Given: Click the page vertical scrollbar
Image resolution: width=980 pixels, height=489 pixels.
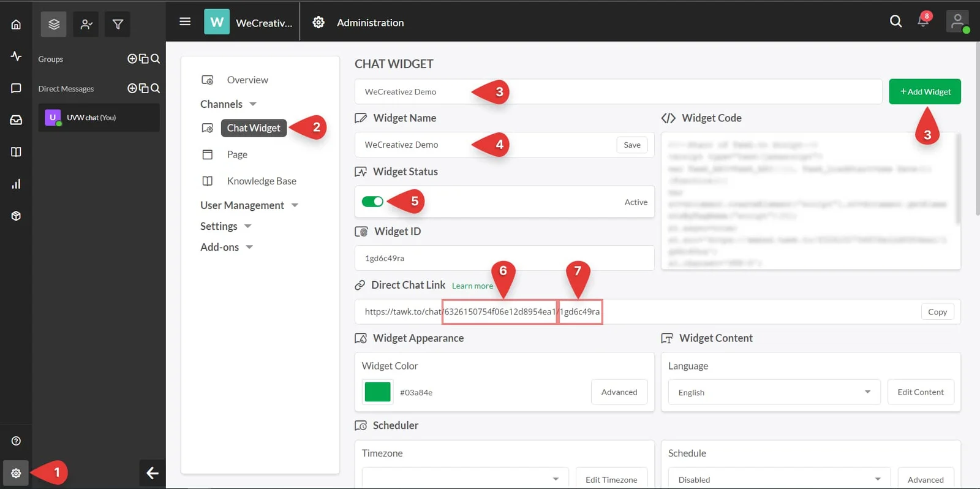Looking at the screenshot, I should pyautogui.click(x=978, y=129).
